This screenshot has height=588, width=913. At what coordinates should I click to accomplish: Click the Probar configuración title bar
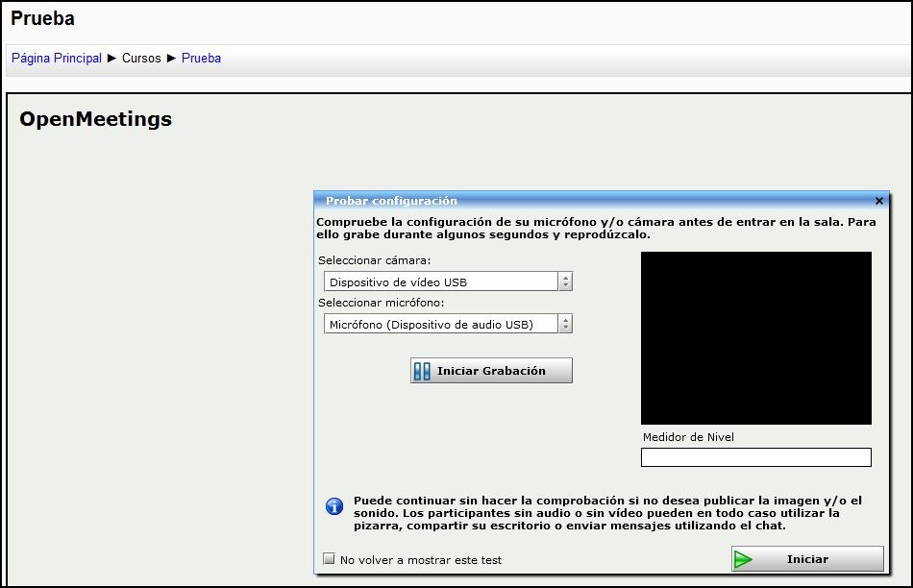[577, 201]
